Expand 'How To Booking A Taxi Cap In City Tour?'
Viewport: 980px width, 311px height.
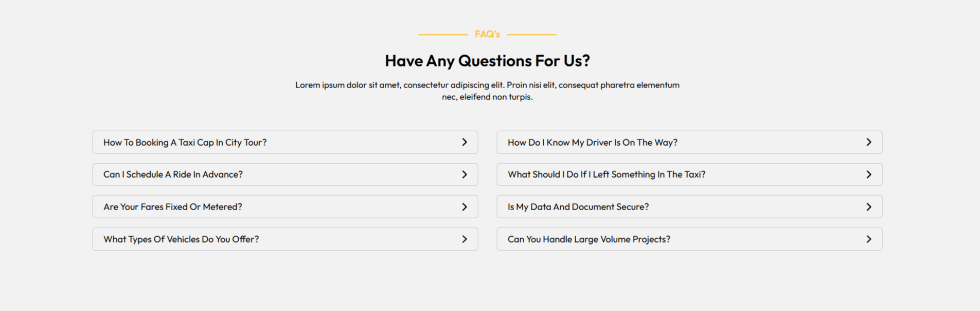pyautogui.click(x=185, y=143)
